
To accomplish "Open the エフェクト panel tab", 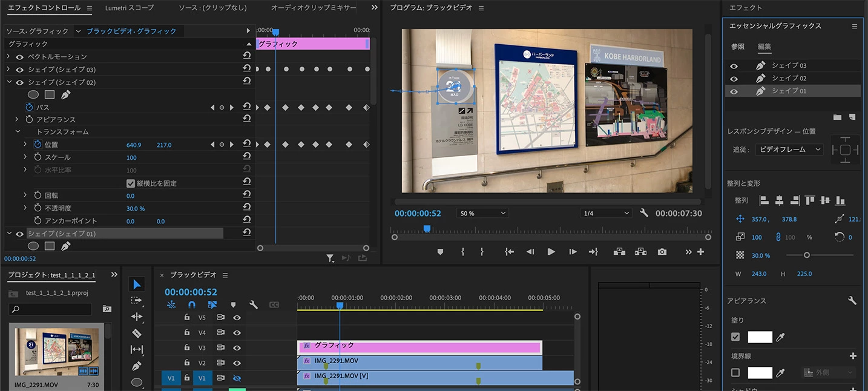I will (746, 8).
